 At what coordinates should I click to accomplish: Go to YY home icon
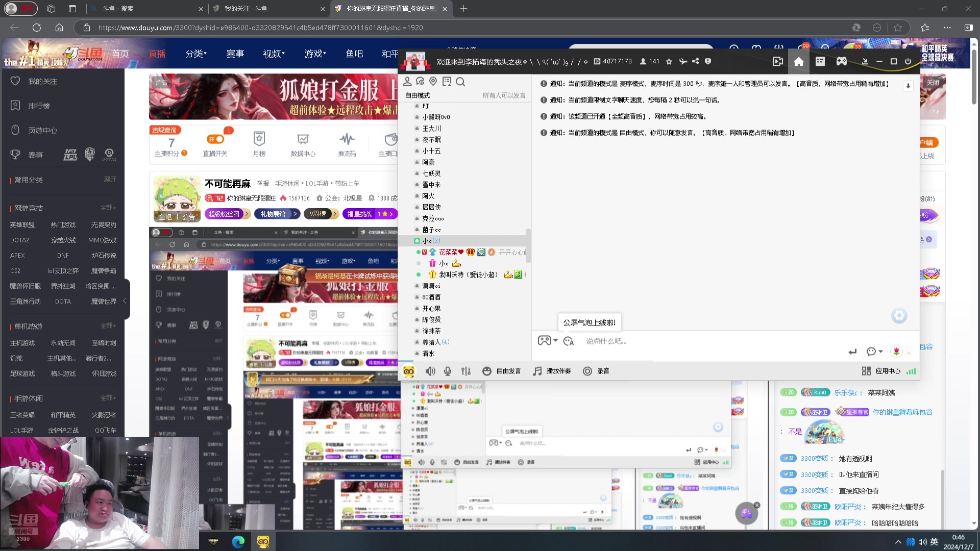(x=799, y=61)
